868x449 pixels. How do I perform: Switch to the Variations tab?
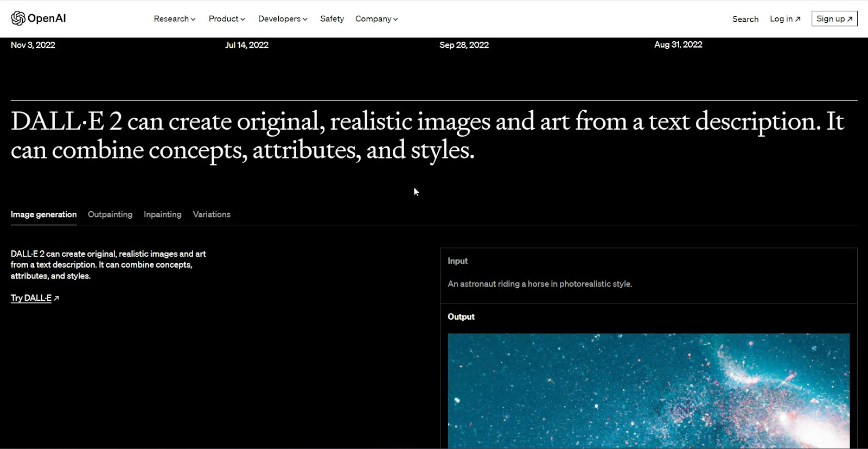click(x=212, y=214)
